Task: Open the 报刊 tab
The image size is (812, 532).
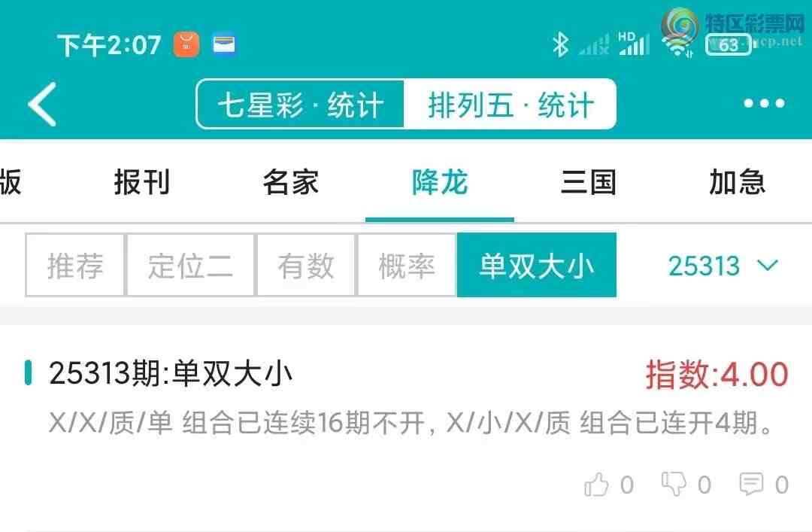Action: 142,182
